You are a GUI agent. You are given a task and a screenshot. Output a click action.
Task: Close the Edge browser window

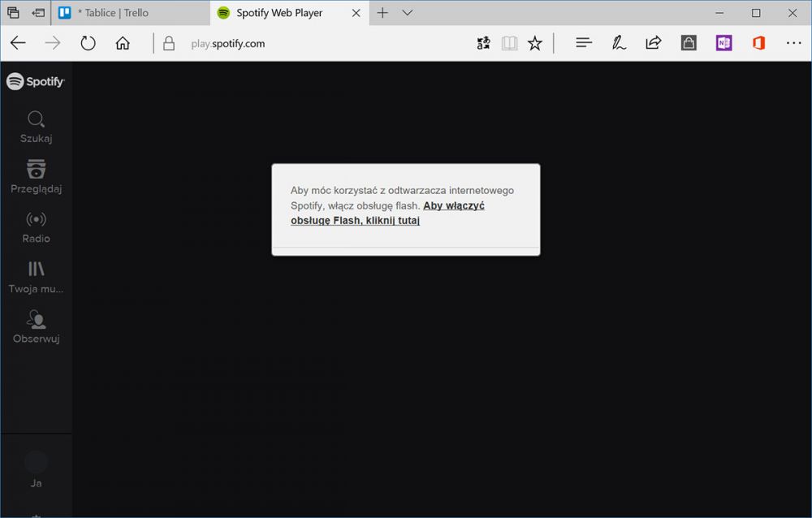tap(793, 13)
